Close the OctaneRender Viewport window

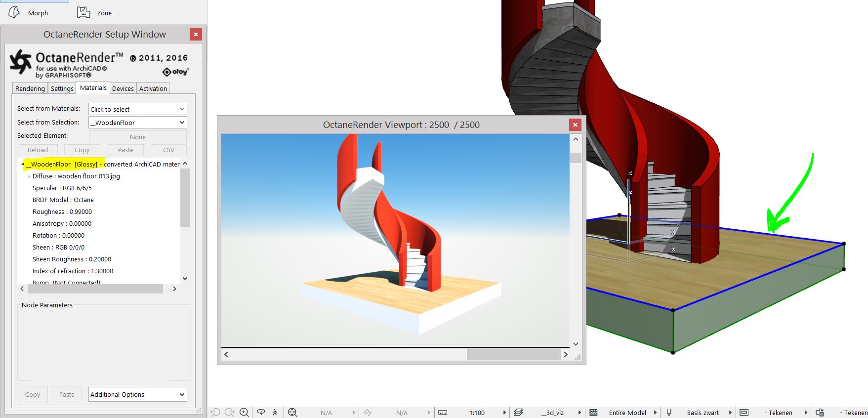[575, 125]
